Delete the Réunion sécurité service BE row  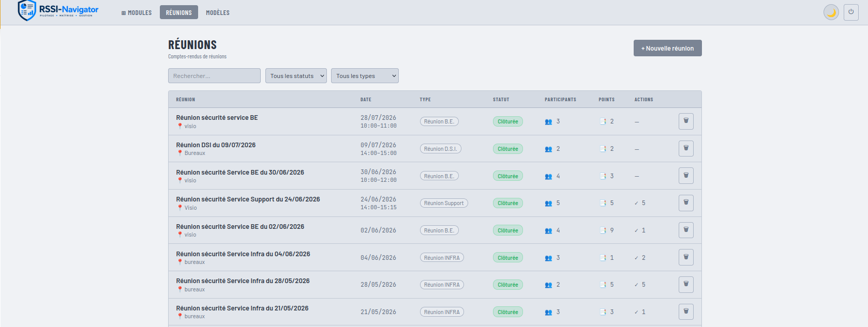tap(686, 121)
